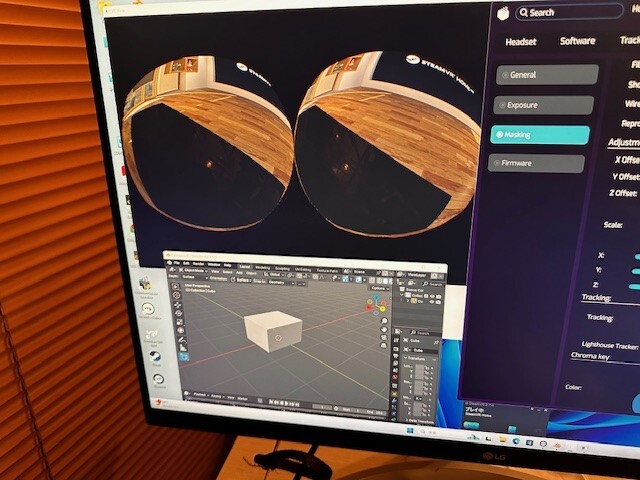The width and height of the screenshot is (640, 480).
Task: Switch to Blender's Sculpting workspace tab
Action: click(x=282, y=269)
